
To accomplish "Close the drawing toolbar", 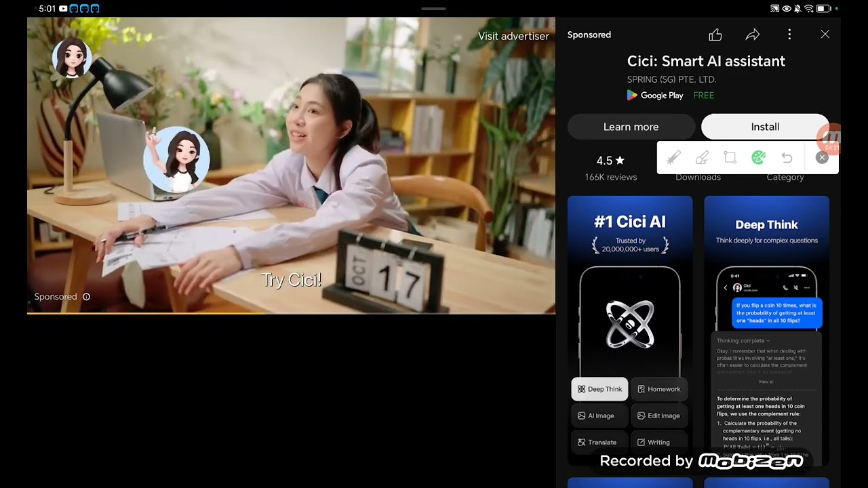I will point(822,157).
